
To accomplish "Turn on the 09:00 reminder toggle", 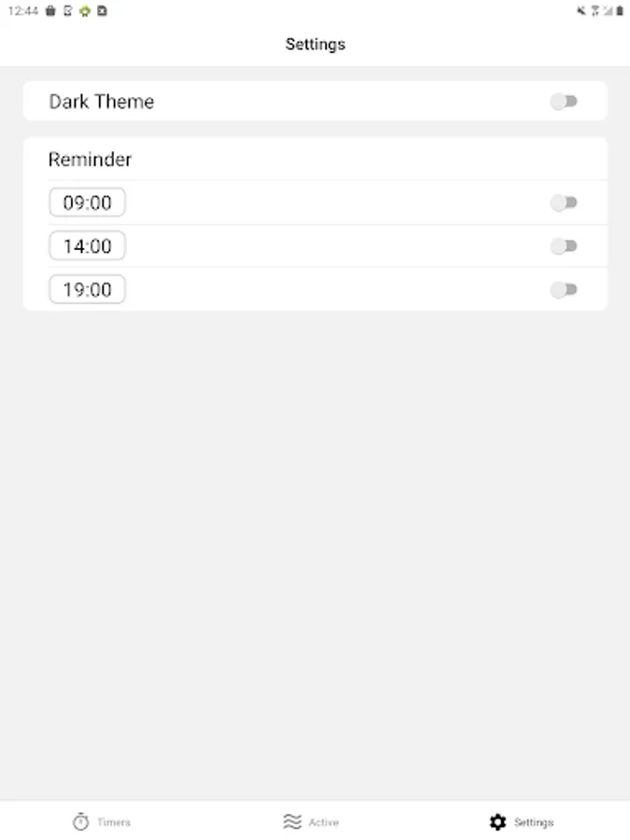I will (565, 202).
